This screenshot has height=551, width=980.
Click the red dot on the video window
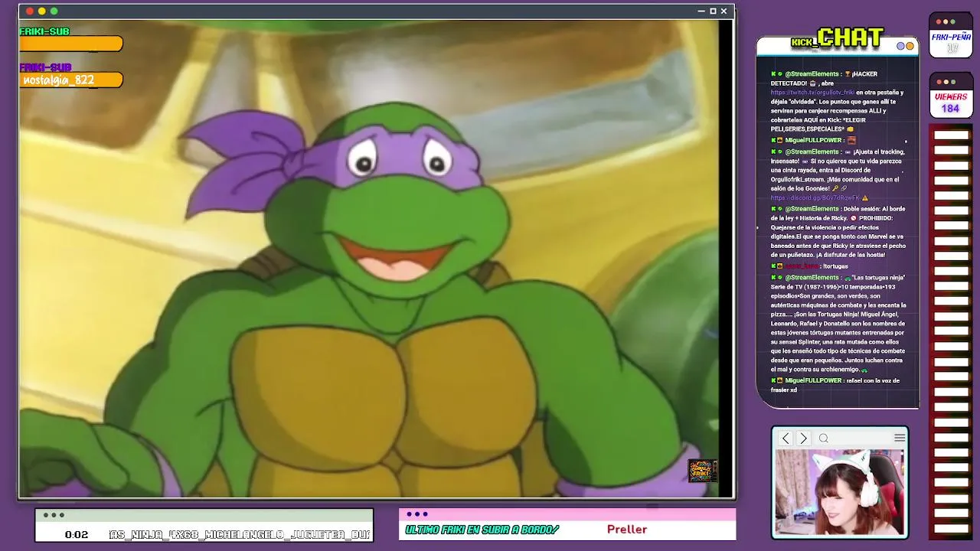(x=30, y=11)
